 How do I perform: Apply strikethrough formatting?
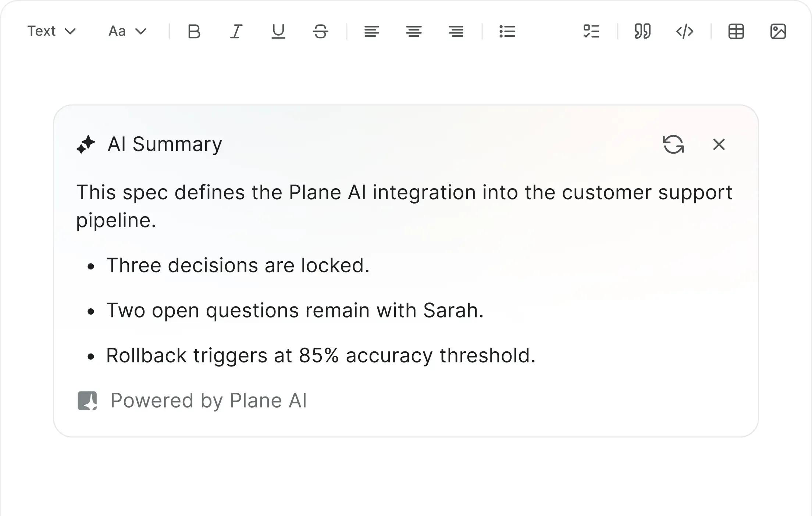tap(320, 32)
